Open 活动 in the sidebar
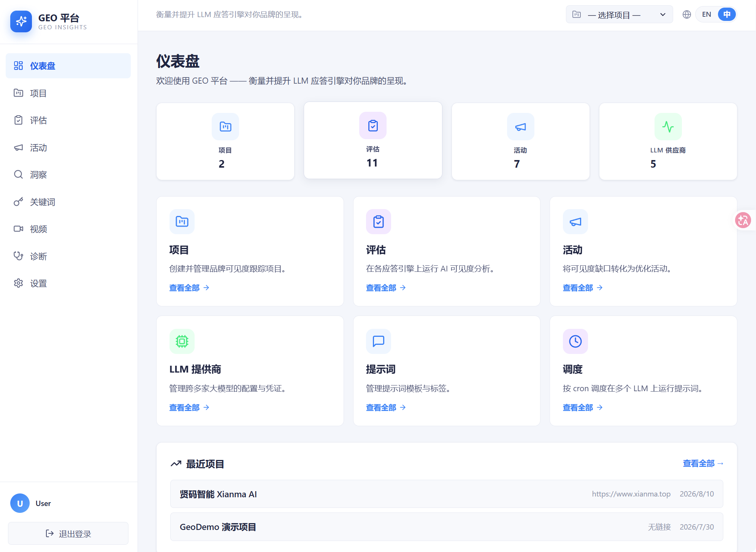This screenshot has height=552, width=756. [x=68, y=148]
